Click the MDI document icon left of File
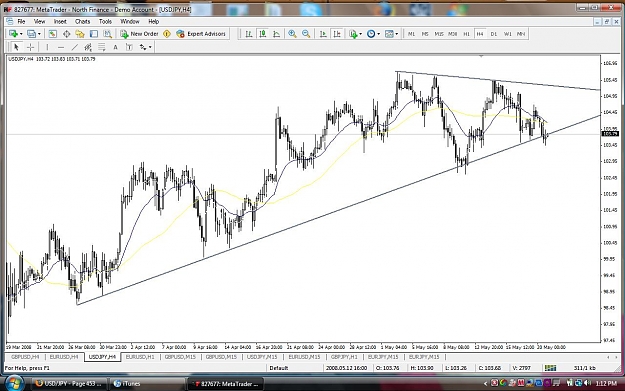 (x=10, y=22)
